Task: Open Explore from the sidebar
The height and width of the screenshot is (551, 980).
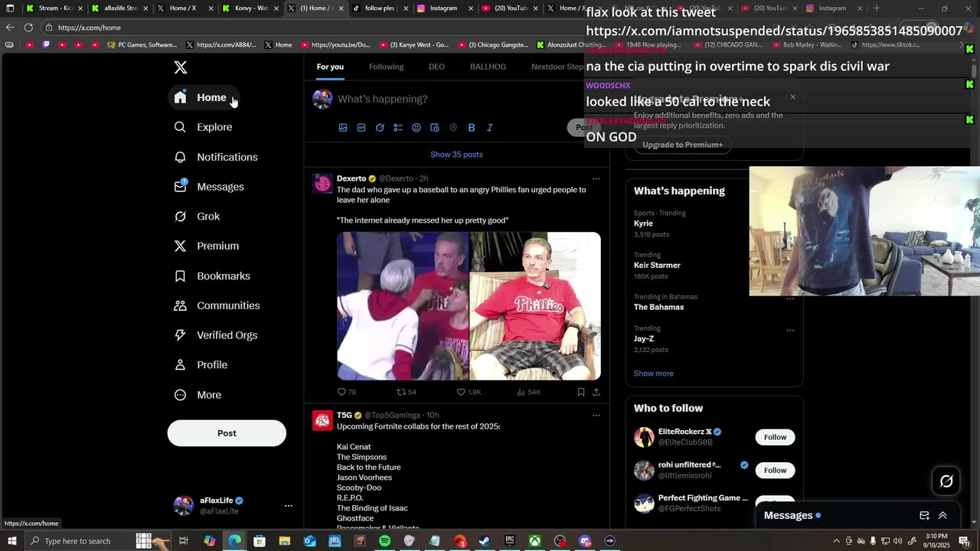Action: click(x=204, y=127)
